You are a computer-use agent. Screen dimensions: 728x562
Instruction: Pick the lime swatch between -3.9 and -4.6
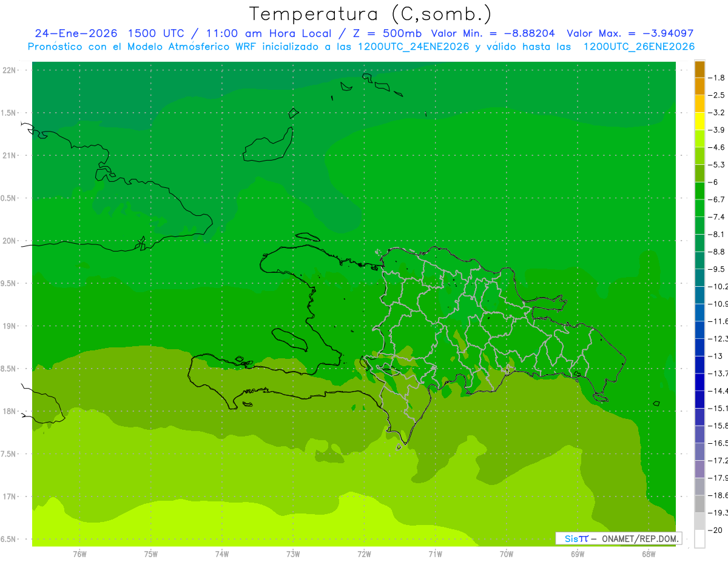point(699,139)
